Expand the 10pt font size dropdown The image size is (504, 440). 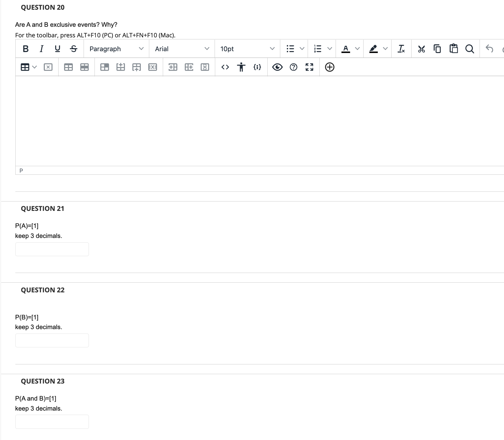click(247, 49)
